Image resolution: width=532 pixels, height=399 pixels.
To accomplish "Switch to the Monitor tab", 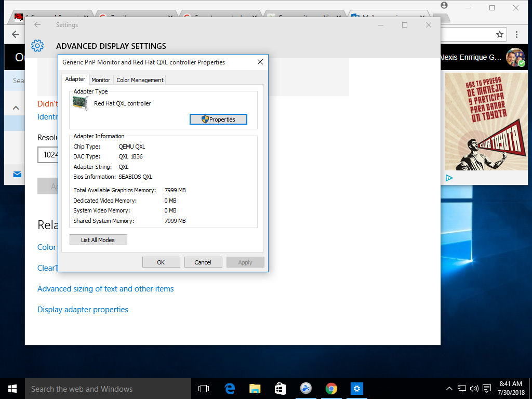I will click(101, 80).
